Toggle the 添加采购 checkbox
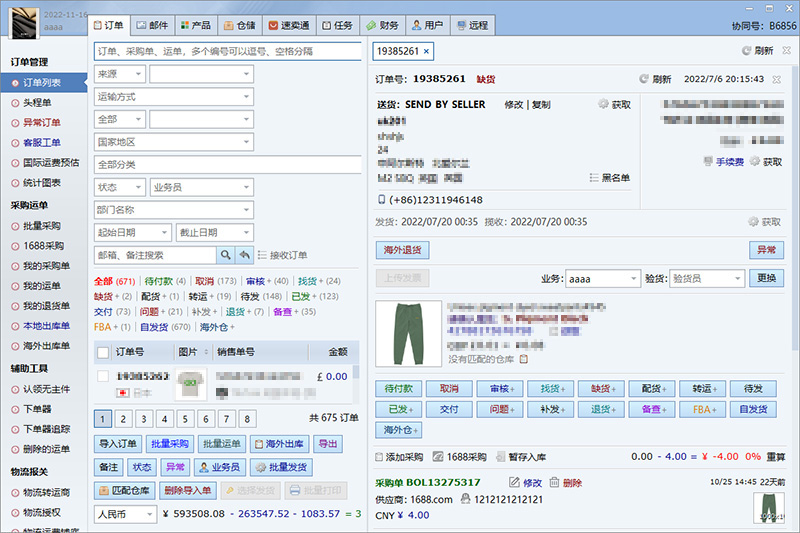The height and width of the screenshot is (533, 800). 379,457
